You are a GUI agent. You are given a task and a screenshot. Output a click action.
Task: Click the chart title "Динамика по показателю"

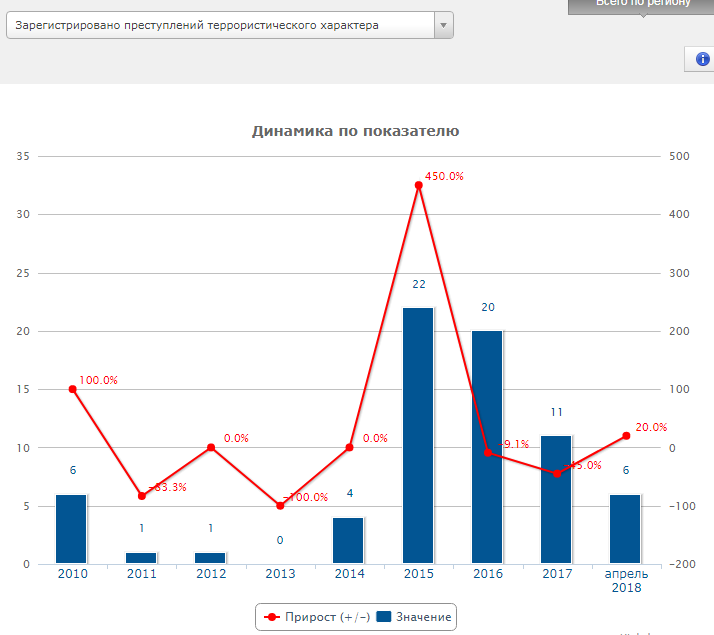(355, 131)
